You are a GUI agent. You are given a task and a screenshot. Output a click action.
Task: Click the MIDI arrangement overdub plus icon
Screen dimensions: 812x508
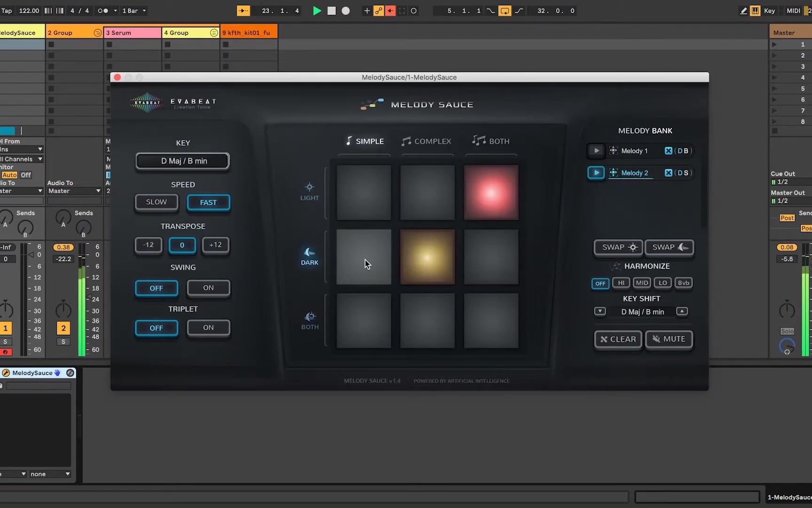[367, 11]
